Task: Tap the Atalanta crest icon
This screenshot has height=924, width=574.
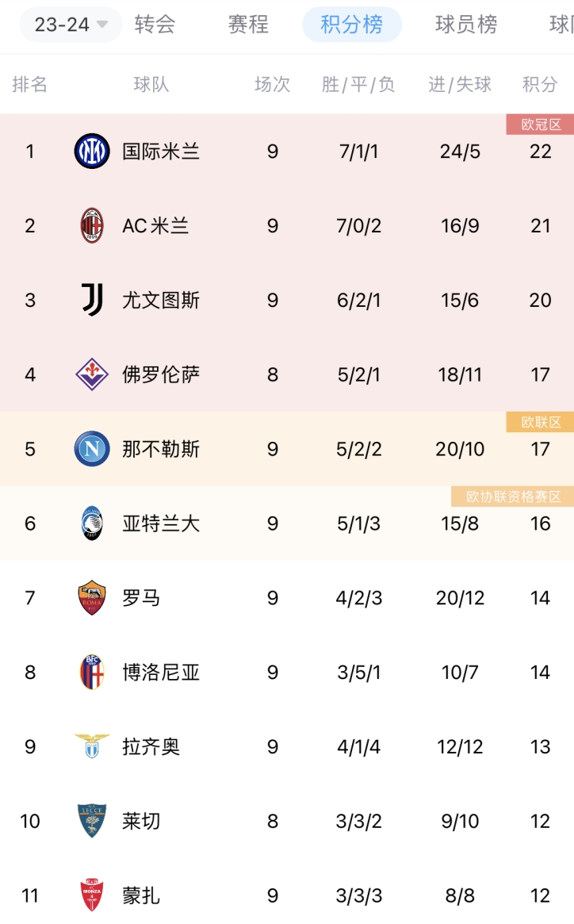Action: coord(92,523)
